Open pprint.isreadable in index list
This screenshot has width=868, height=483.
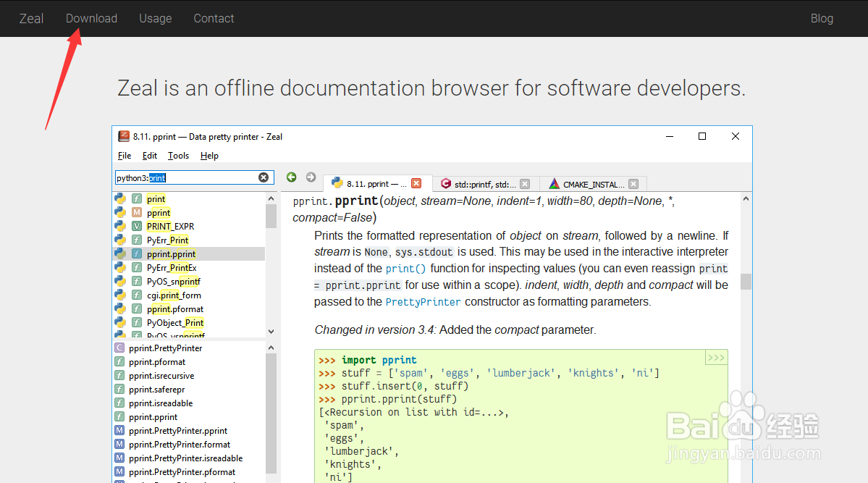pos(161,404)
